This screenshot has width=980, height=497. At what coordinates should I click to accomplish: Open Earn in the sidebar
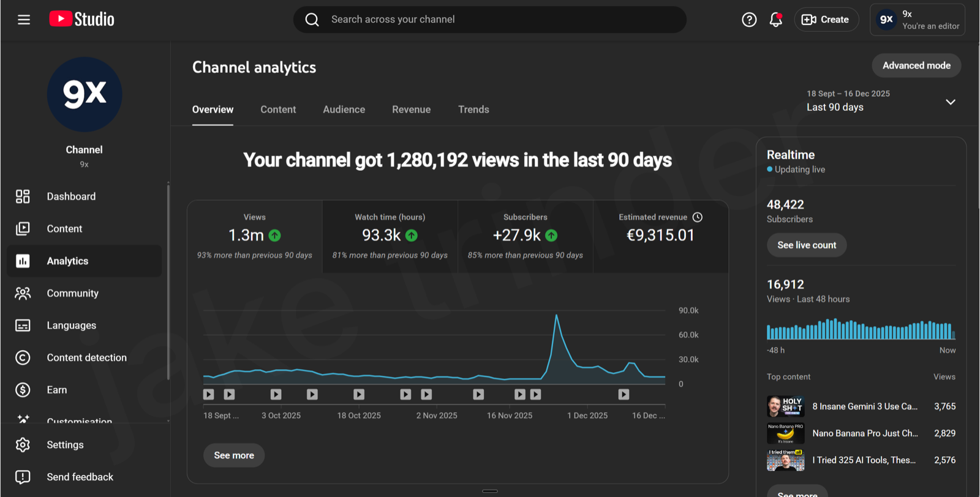85,390
